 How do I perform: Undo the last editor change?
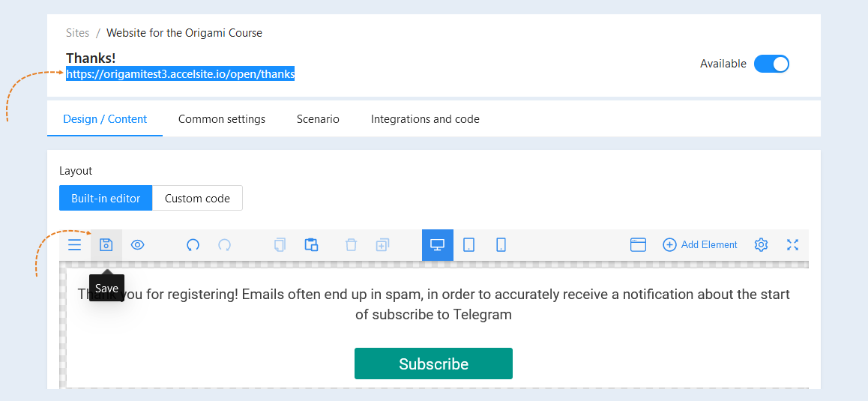pyautogui.click(x=193, y=245)
